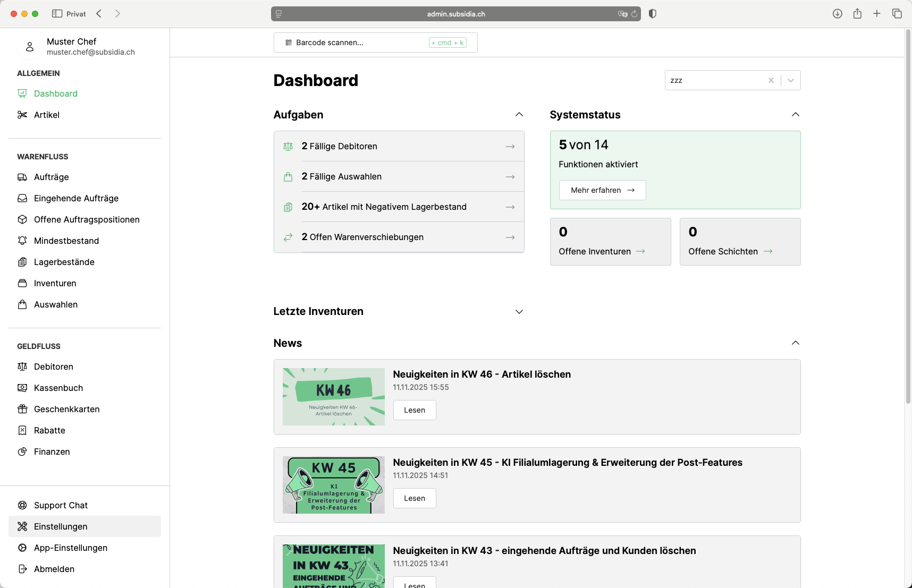Collapse the News section
The height and width of the screenshot is (588, 912).
click(796, 343)
